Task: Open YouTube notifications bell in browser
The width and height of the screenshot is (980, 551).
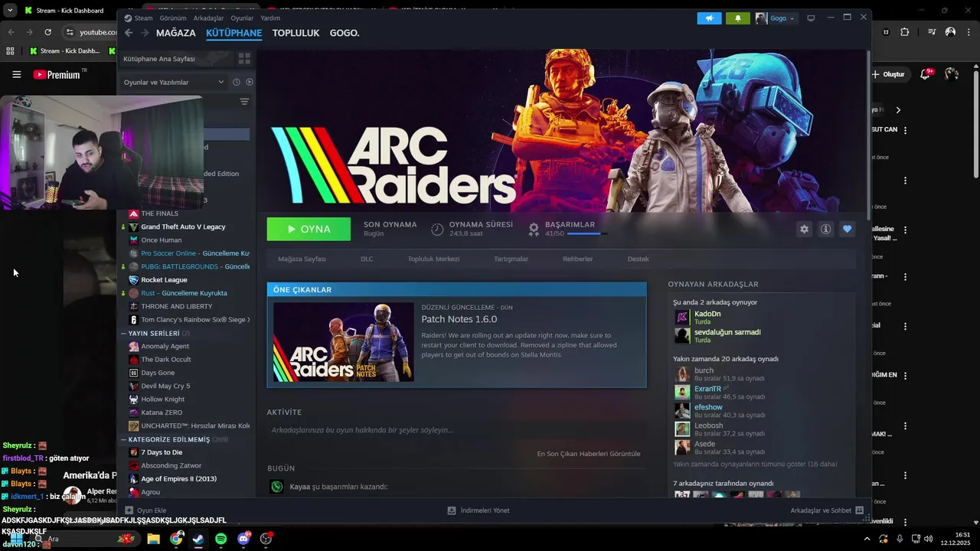Action: [923, 74]
